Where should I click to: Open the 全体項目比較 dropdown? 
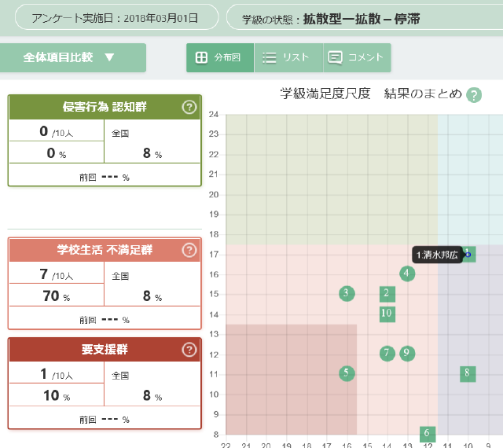(72, 57)
